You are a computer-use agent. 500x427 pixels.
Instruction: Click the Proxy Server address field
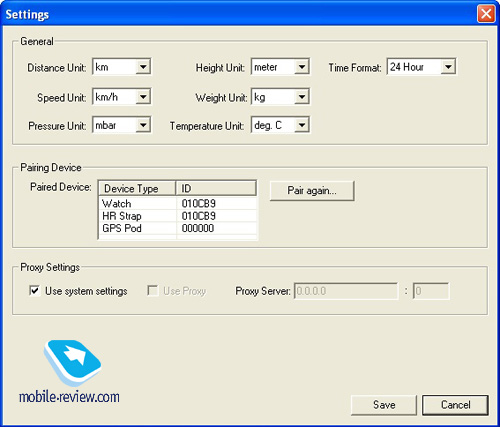click(346, 291)
